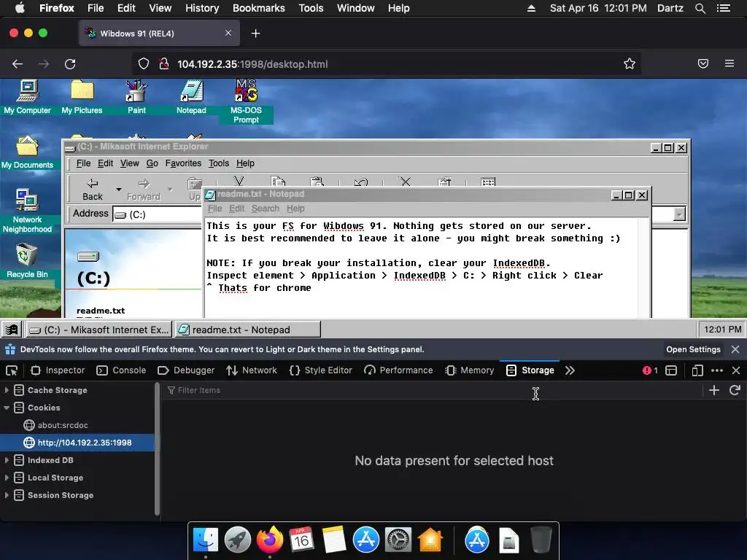Open Favorites menu in Internet Explorer
The image size is (747, 560).
click(x=183, y=163)
